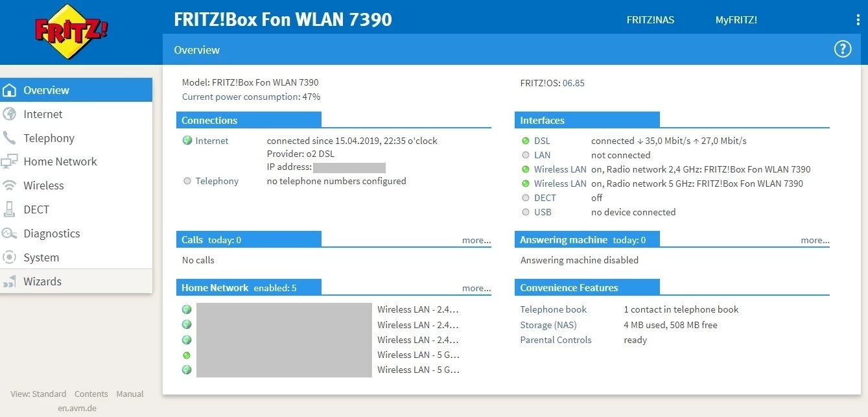Open the help question mark icon

(842, 49)
